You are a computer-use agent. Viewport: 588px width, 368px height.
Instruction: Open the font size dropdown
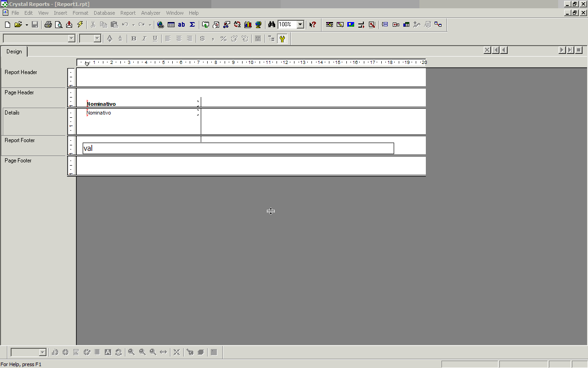97,39
